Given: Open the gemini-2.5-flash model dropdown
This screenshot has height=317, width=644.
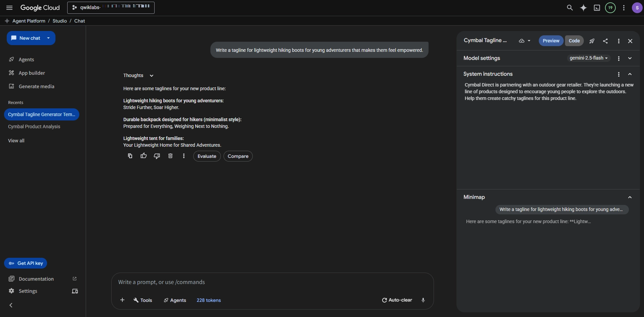Looking at the screenshot, I should pyautogui.click(x=589, y=58).
